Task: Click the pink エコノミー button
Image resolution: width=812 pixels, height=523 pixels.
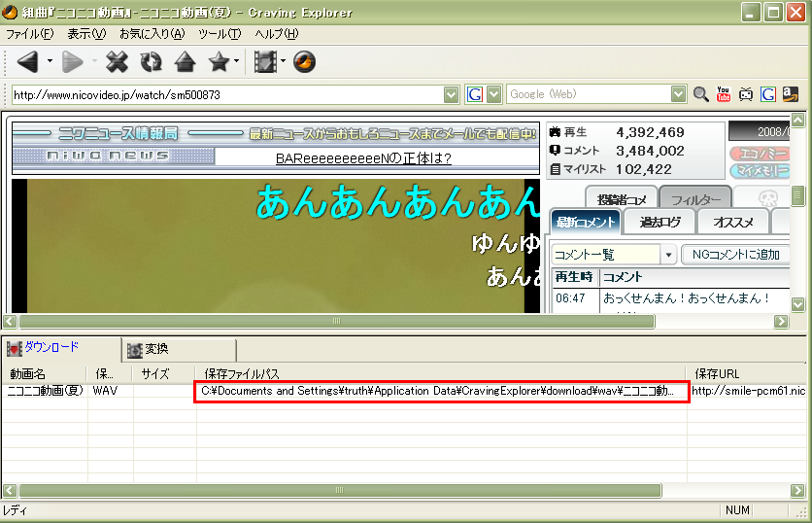Action: (x=760, y=154)
